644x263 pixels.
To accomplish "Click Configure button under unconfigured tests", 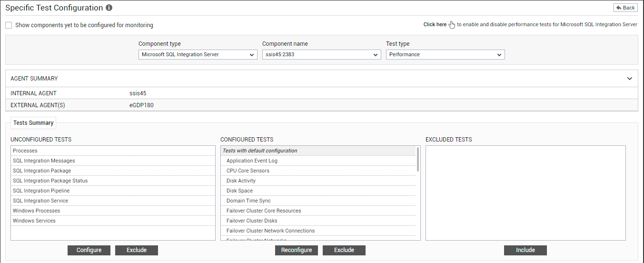I will coord(89,250).
